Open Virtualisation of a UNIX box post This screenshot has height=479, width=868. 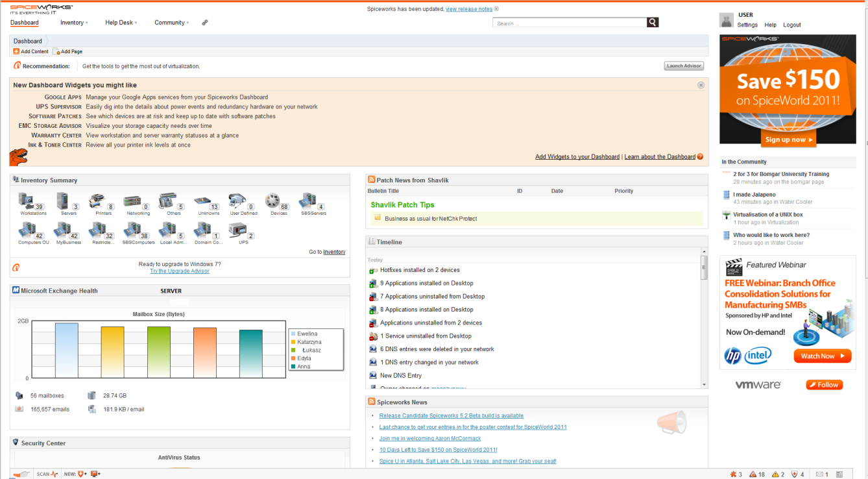click(x=768, y=214)
